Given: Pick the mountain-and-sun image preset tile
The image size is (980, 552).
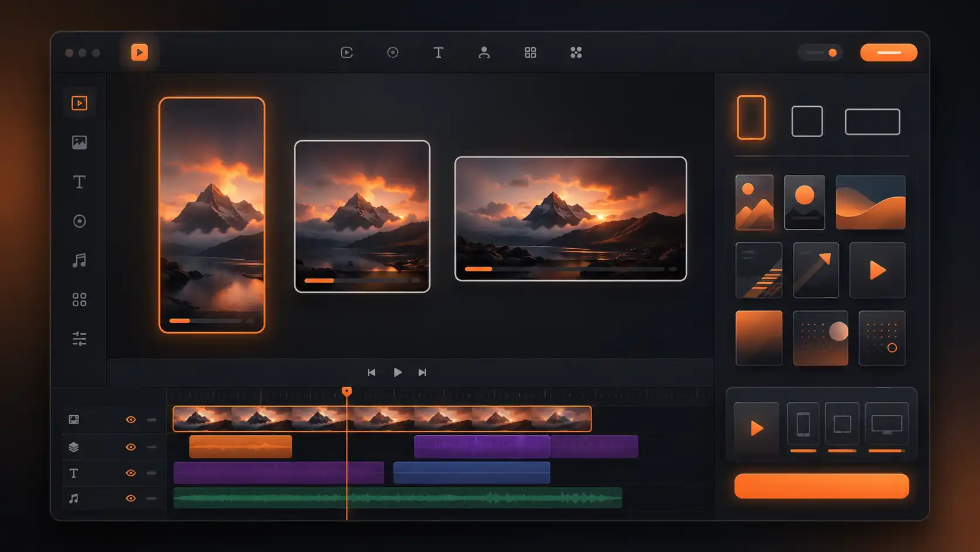Looking at the screenshot, I should tap(754, 202).
